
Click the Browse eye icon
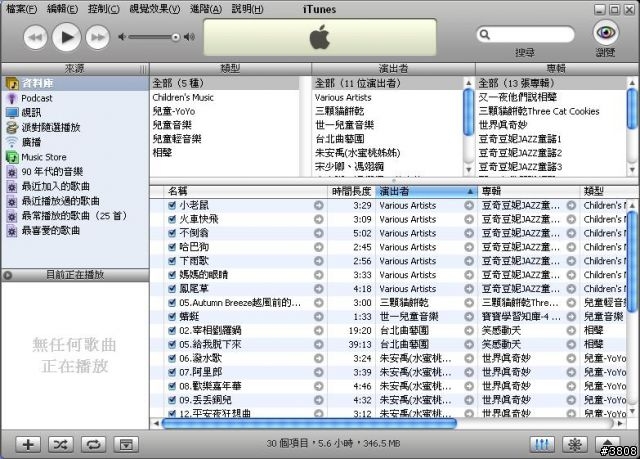[605, 33]
